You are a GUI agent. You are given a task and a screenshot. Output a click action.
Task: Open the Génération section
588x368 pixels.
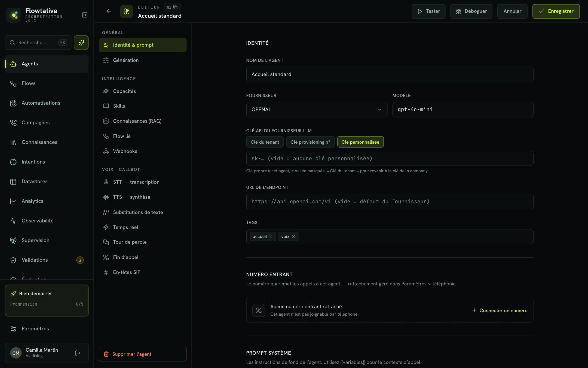(x=143, y=60)
